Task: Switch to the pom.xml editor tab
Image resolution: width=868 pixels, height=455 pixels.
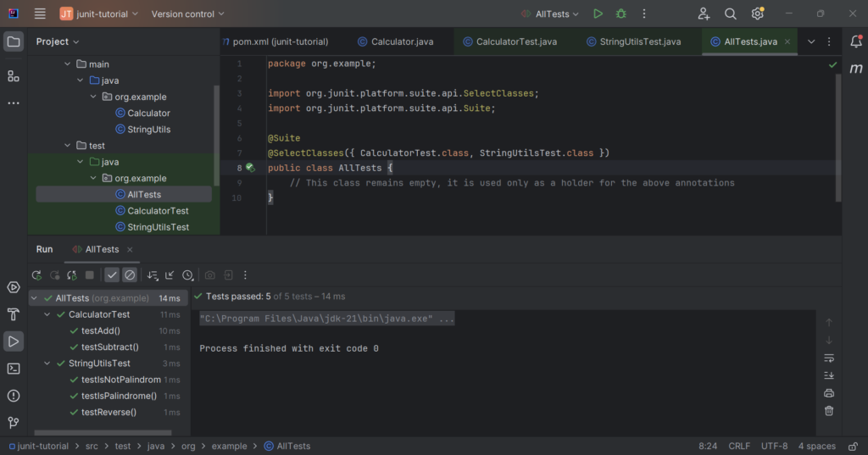Action: click(x=275, y=42)
